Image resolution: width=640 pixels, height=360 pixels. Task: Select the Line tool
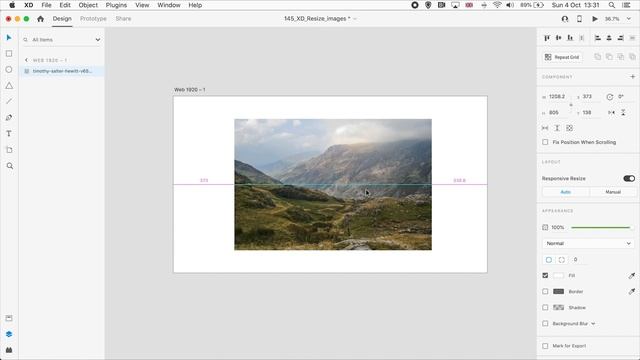(9, 101)
